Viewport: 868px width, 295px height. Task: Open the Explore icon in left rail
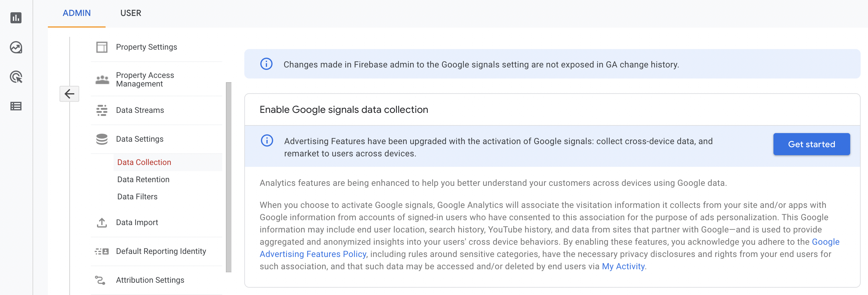tap(16, 48)
